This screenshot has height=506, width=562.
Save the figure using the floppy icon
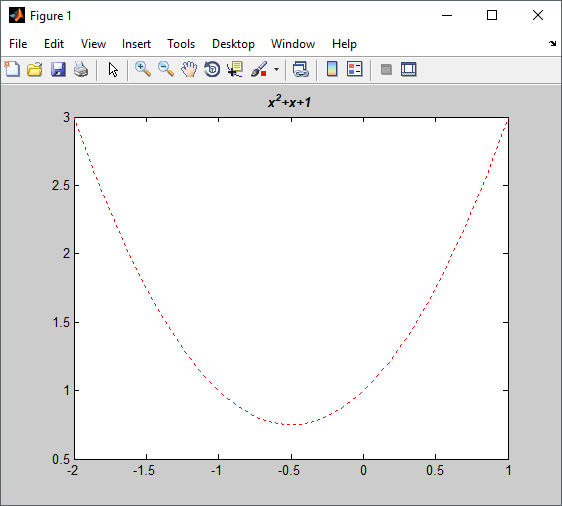[x=58, y=69]
